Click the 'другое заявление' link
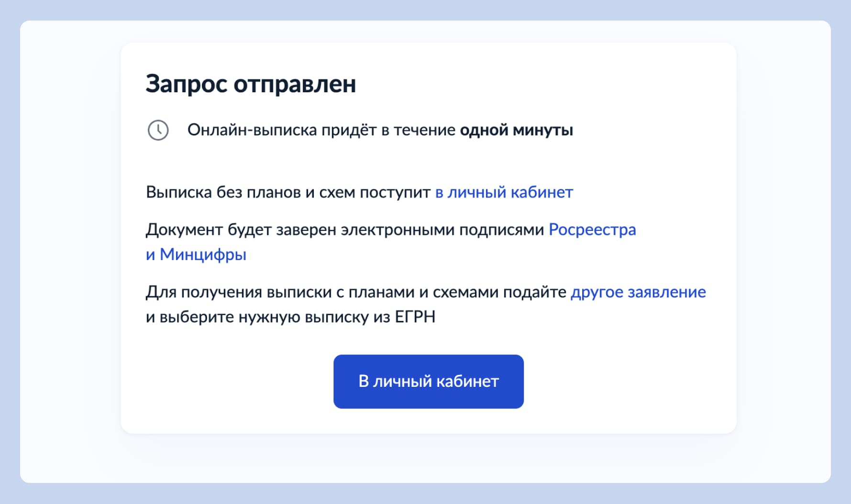The image size is (851, 504). 639,292
